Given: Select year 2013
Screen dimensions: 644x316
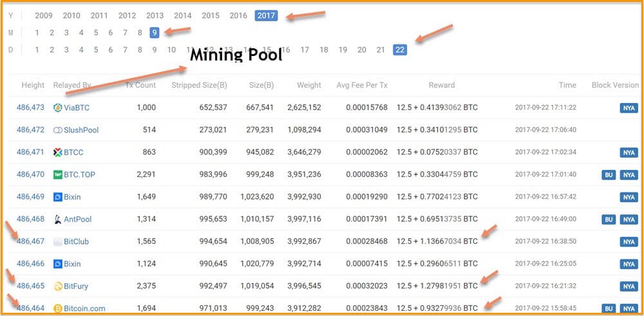Looking at the screenshot, I should [x=155, y=15].
